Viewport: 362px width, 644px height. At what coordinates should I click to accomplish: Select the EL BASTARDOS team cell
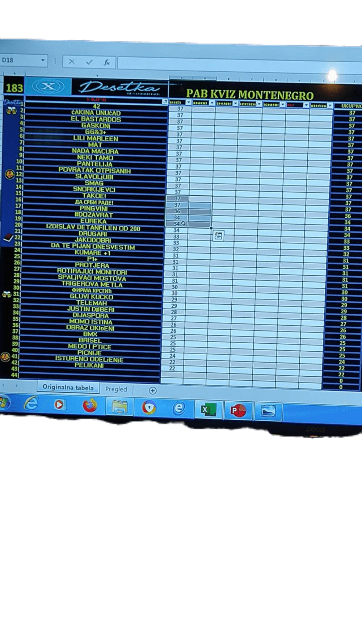[x=96, y=119]
